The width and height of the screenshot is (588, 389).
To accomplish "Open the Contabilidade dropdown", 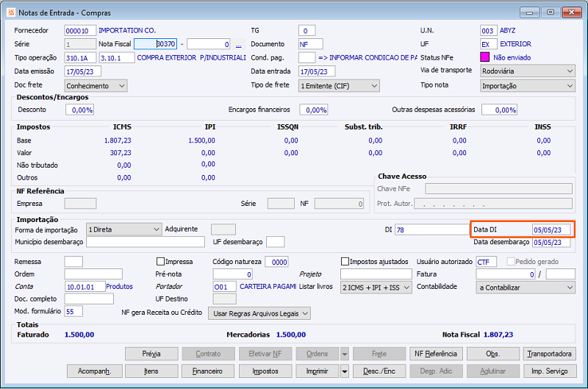I will pyautogui.click(x=570, y=288).
